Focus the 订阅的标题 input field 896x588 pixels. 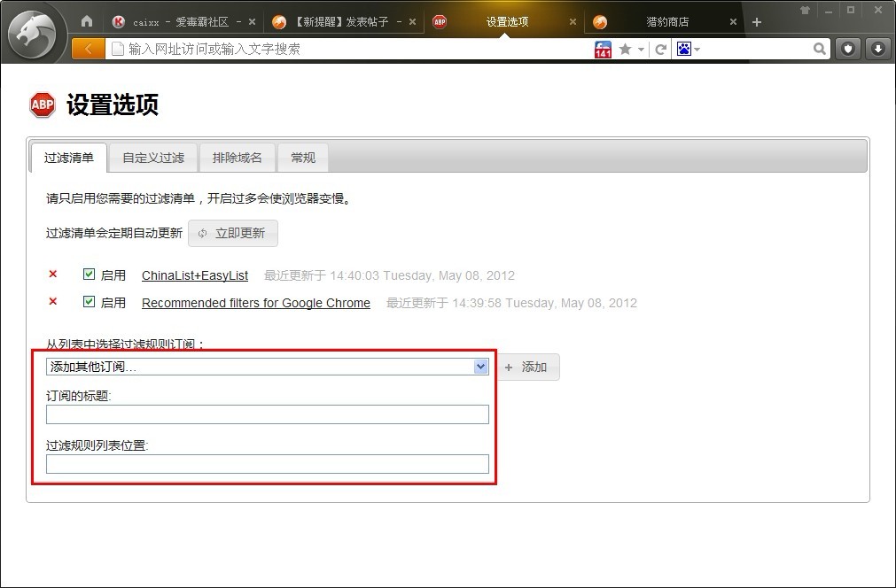pyautogui.click(x=268, y=414)
